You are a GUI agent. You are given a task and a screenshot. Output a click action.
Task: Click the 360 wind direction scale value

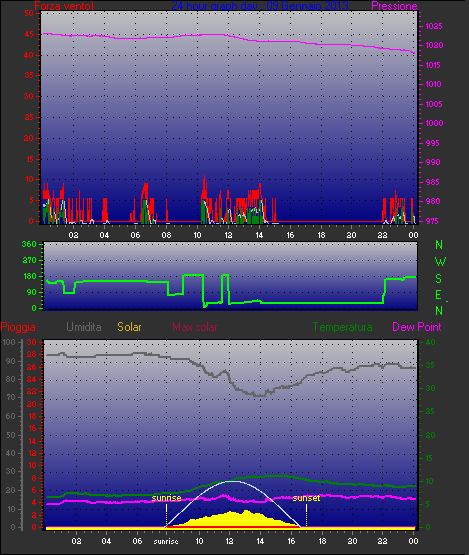(29, 244)
